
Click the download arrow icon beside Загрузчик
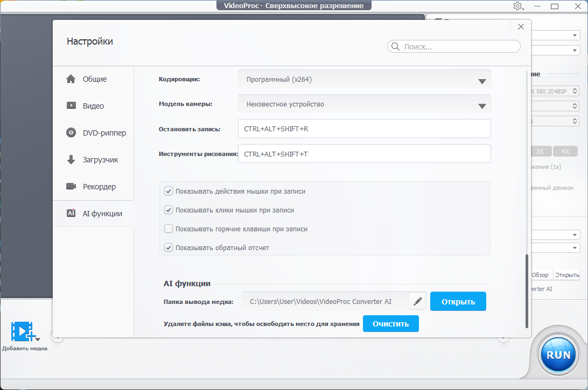point(71,160)
